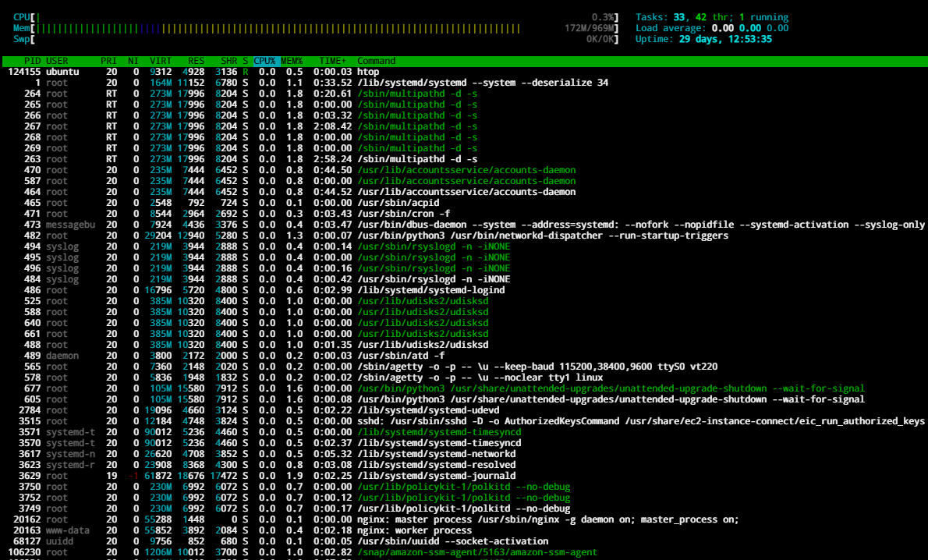Select the agetty tty1 linux row
The image size is (928, 560).
tap(464, 377)
